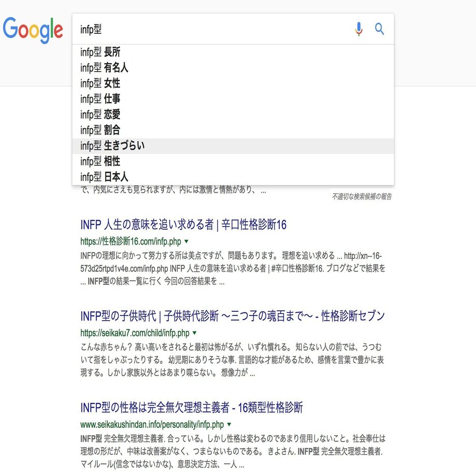Click snippet text starting INFP型 完全無欠理想主義者. 合っている
The height and width of the screenshot is (476, 476).
[233, 452]
